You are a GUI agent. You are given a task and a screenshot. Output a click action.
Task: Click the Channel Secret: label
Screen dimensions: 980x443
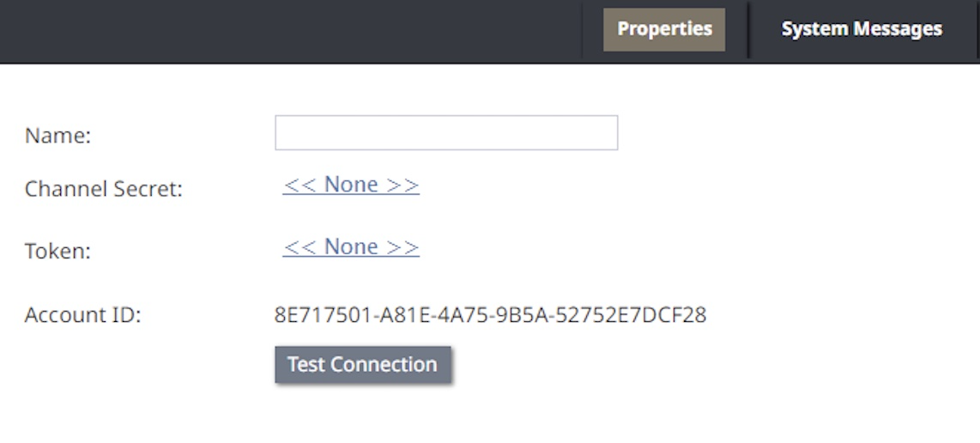click(x=103, y=189)
